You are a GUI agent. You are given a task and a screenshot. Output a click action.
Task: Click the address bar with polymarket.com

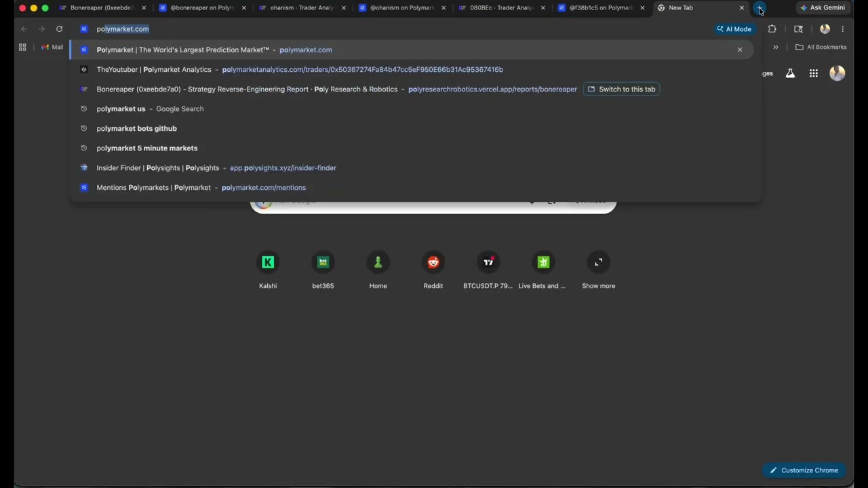pyautogui.click(x=393, y=29)
